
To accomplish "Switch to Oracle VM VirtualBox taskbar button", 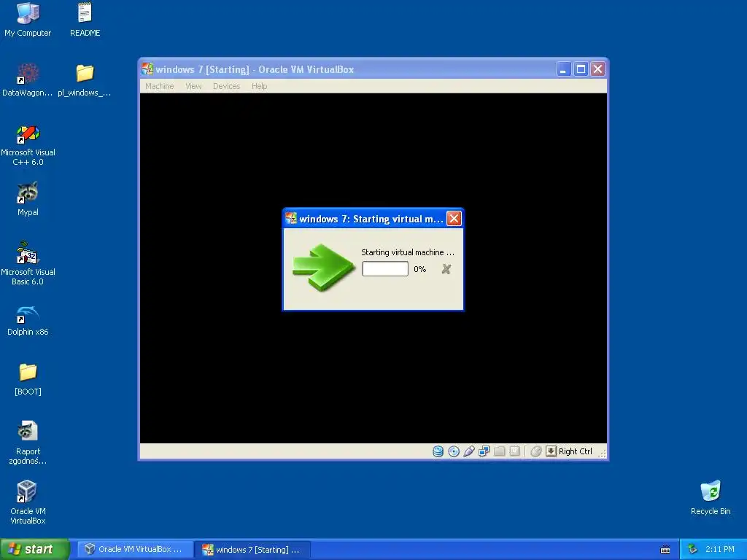I will [x=135, y=549].
